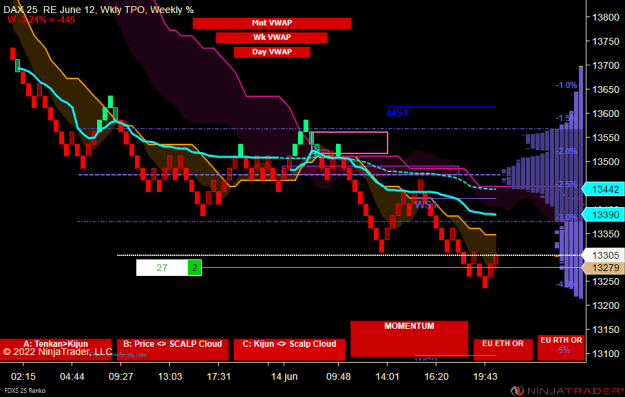Click the 13279 tan price marker
Image resolution: width=625 pixels, height=397 pixels.
[x=603, y=267]
